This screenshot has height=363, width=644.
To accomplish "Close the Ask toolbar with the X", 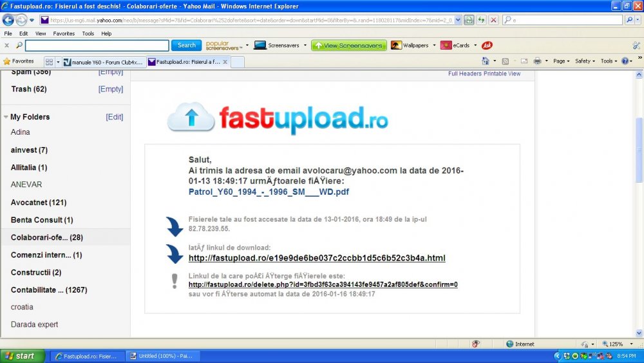I will (6, 45).
